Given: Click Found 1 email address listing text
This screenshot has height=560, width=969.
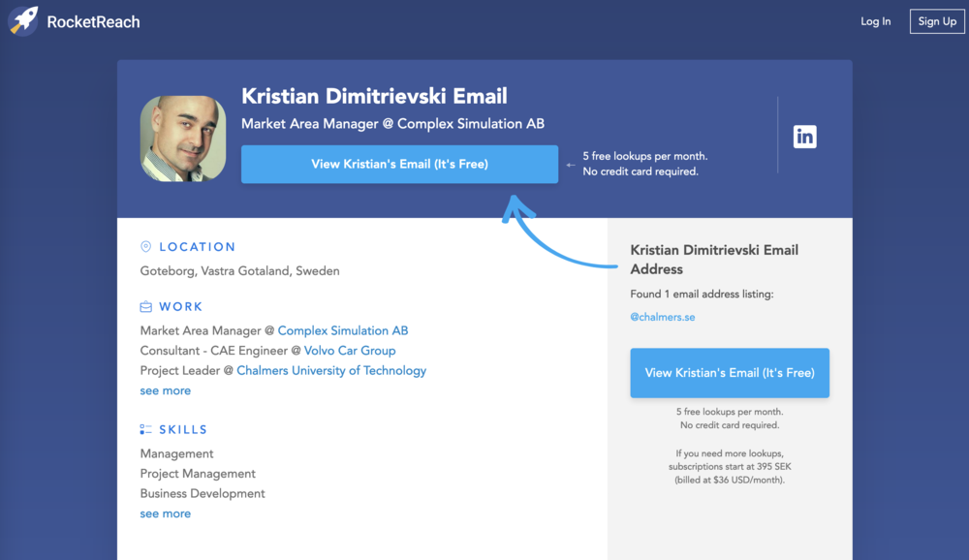Looking at the screenshot, I should click(x=702, y=295).
